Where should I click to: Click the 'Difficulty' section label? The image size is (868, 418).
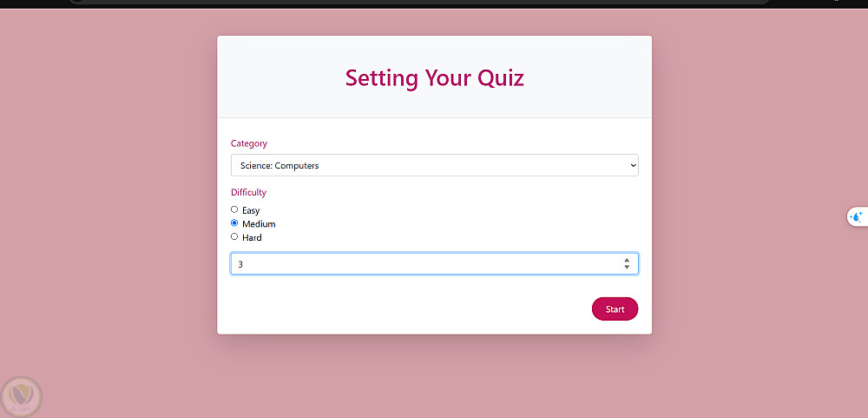click(x=248, y=192)
